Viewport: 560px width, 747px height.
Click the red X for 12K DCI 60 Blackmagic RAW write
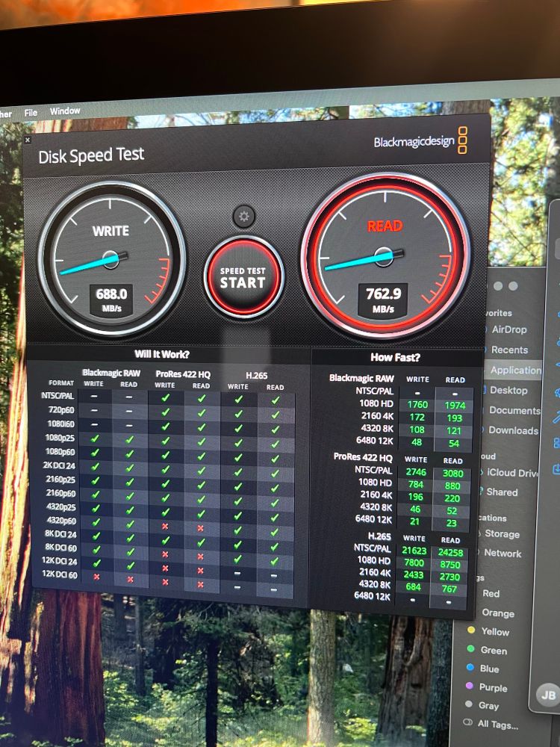pyautogui.click(x=96, y=577)
